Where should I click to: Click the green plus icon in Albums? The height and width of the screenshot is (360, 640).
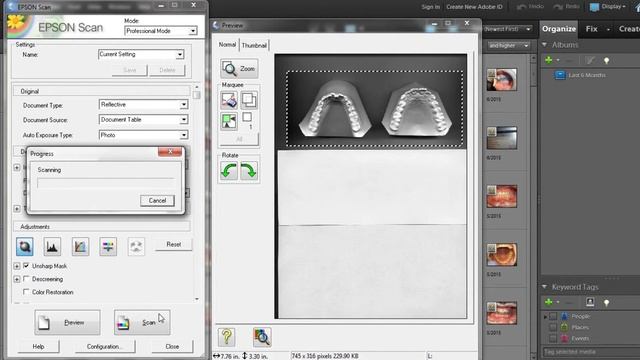click(549, 60)
